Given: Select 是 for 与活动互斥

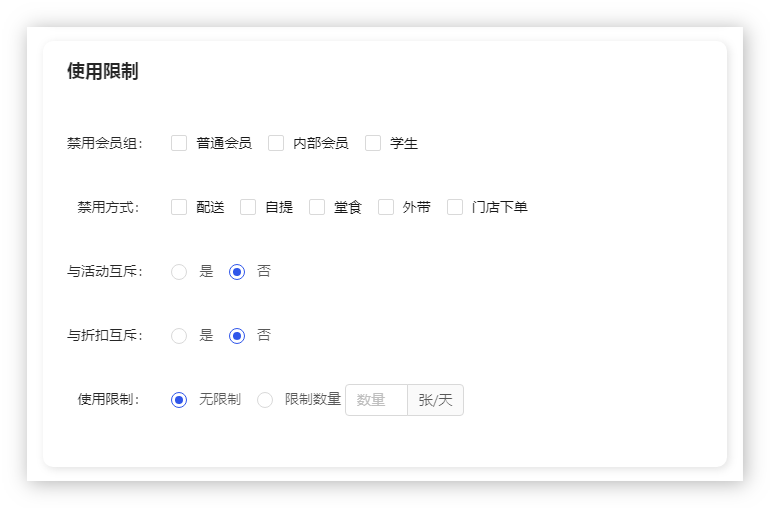Looking at the screenshot, I should click(179, 271).
